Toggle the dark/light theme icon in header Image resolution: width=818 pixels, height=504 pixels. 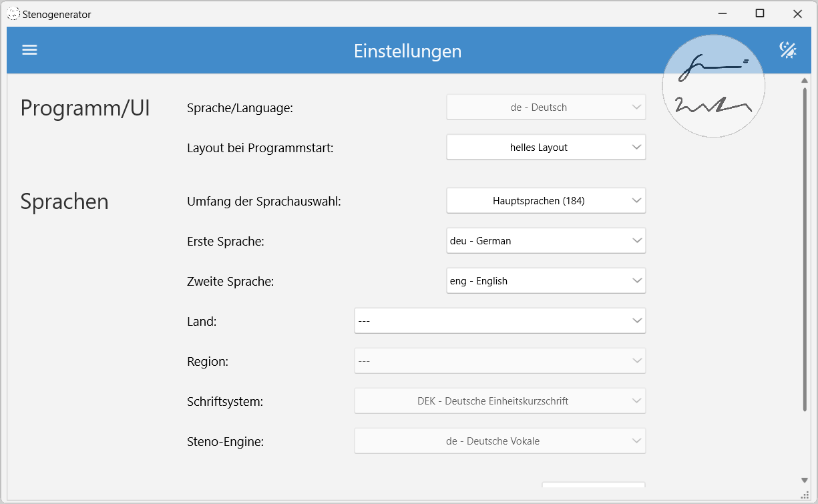(788, 50)
